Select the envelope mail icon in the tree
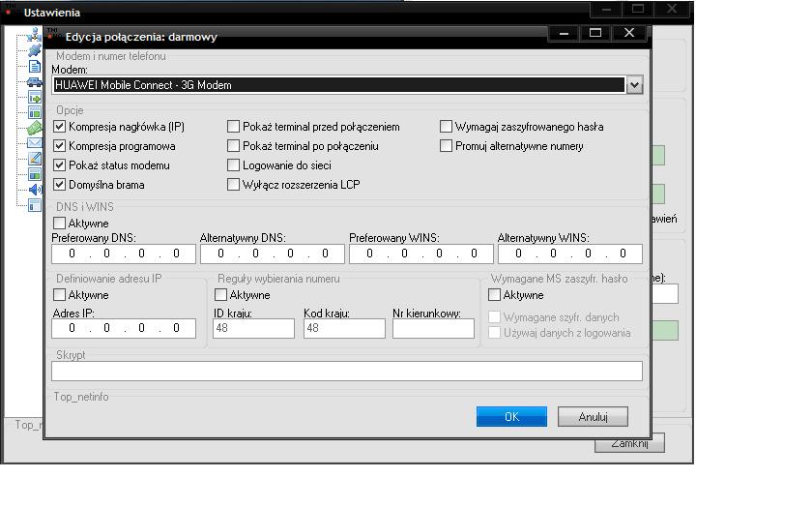The height and width of the screenshot is (508, 812). (35, 143)
